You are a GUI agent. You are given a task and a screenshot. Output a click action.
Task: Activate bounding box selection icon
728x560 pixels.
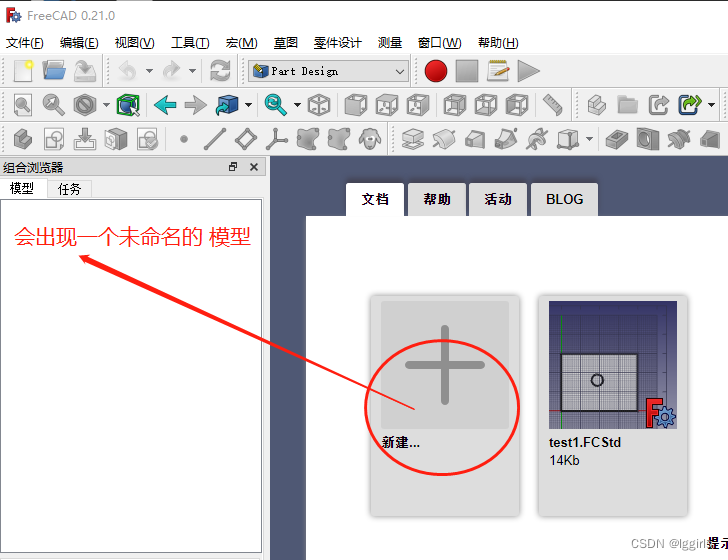128,105
